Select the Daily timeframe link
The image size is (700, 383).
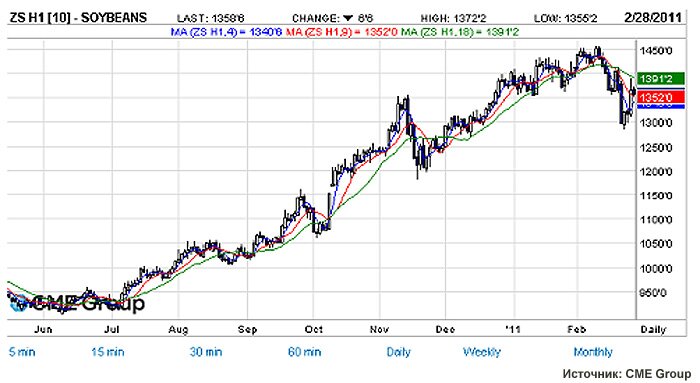[x=398, y=352]
